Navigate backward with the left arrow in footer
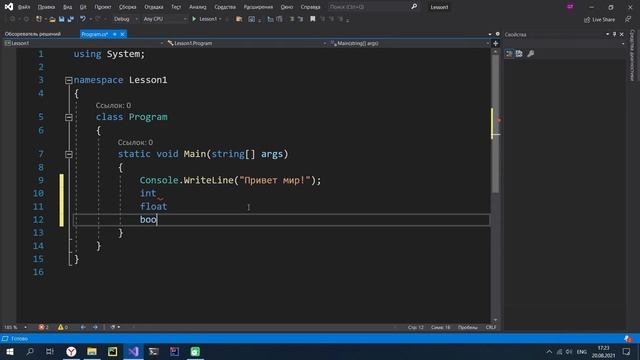The image size is (640, 360). tap(83, 327)
